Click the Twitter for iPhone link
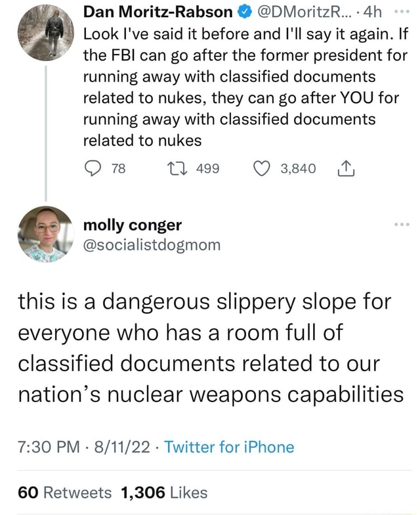The height and width of the screenshot is (515, 420). pyautogui.click(x=229, y=447)
